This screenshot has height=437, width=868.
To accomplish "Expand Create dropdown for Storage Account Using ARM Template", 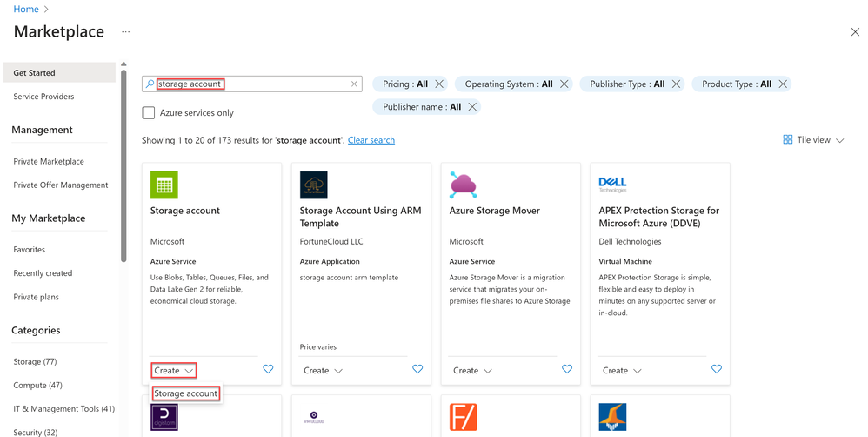I will (x=324, y=371).
